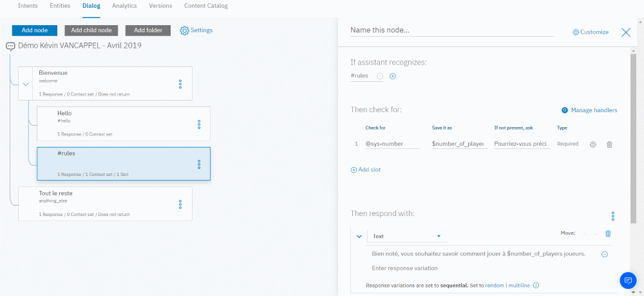Click Add slot link

tap(366, 170)
